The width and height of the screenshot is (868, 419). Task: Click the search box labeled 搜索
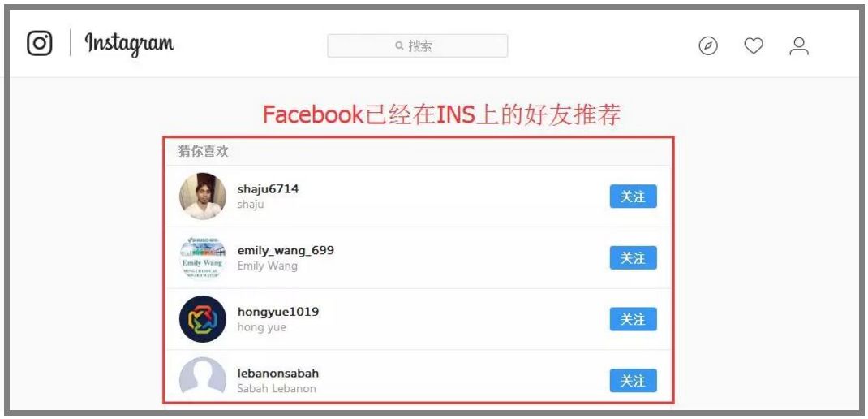(x=418, y=45)
